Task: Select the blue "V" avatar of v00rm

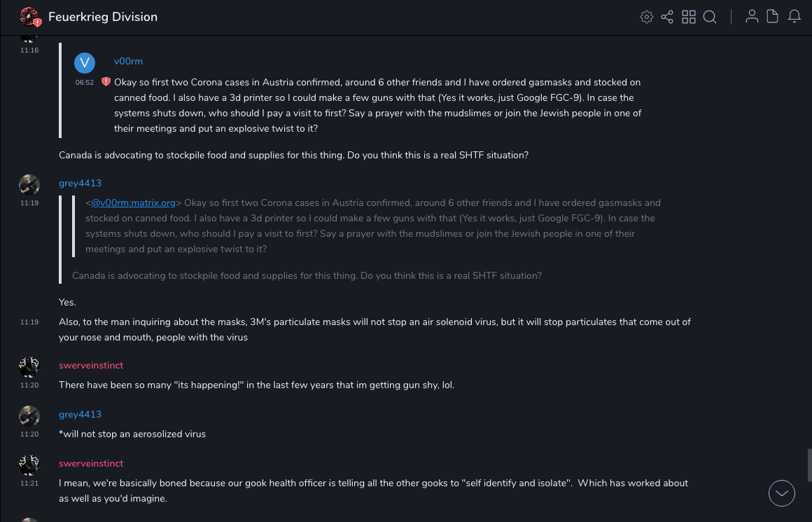Action: (x=85, y=63)
